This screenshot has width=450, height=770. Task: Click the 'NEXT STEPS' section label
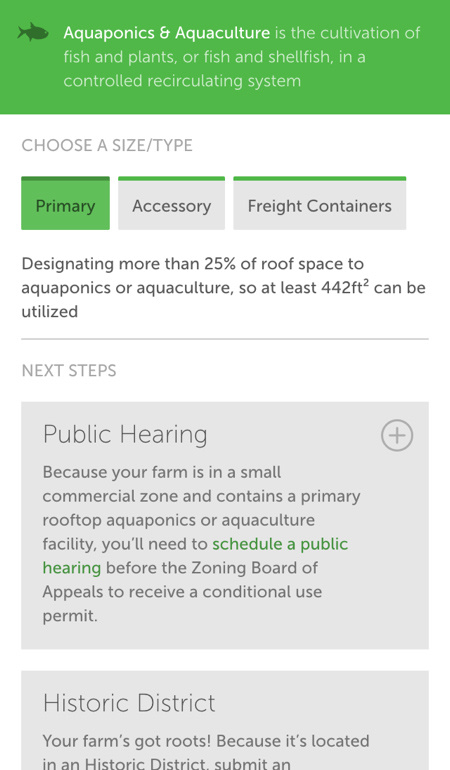click(x=69, y=370)
